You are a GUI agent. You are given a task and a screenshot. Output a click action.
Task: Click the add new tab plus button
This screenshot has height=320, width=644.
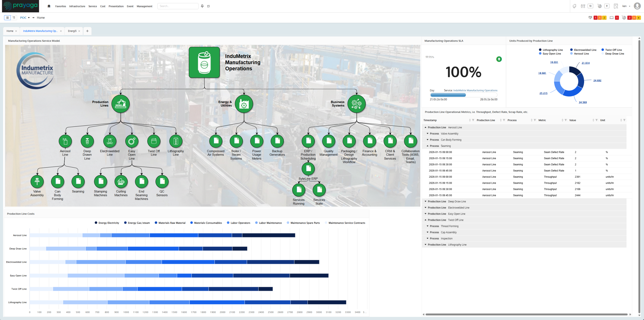(87, 31)
